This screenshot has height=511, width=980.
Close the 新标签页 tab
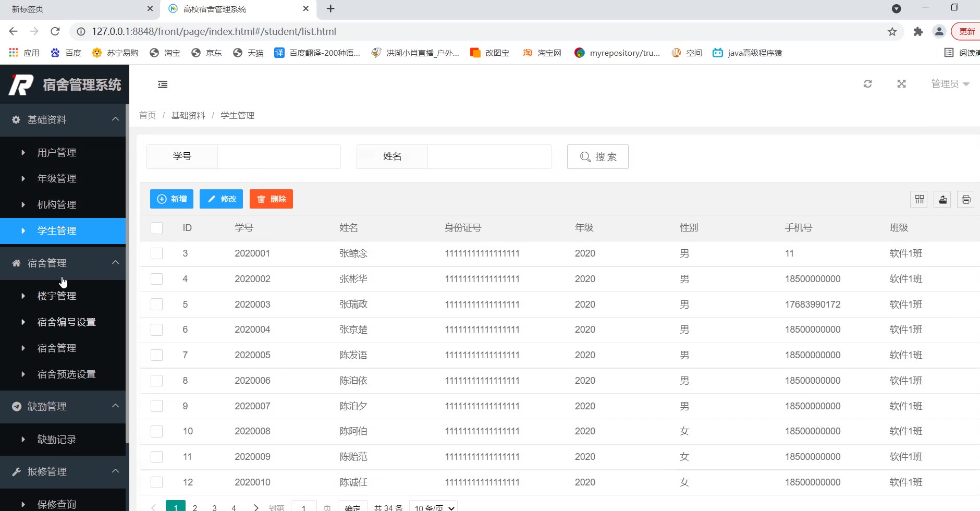tap(150, 9)
